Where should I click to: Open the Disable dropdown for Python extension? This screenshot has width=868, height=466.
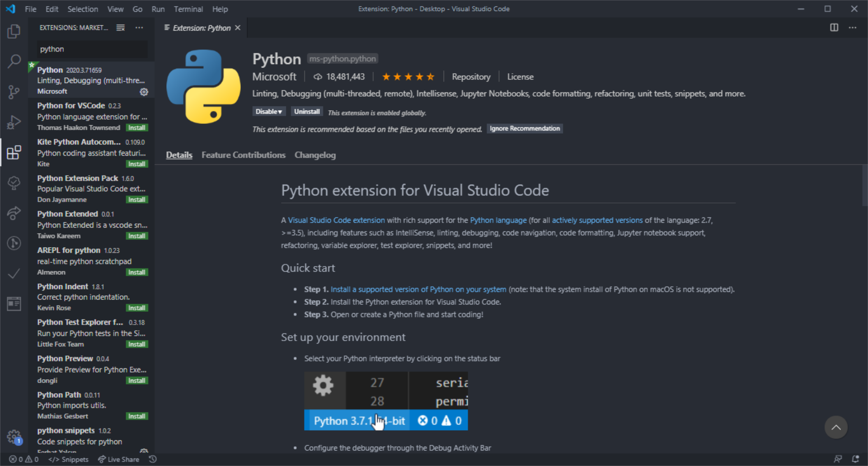269,112
